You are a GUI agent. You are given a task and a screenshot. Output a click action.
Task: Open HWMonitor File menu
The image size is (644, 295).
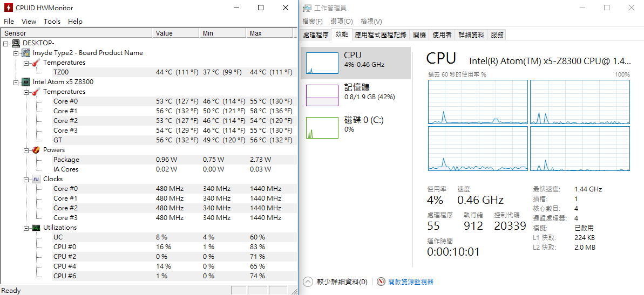click(9, 22)
